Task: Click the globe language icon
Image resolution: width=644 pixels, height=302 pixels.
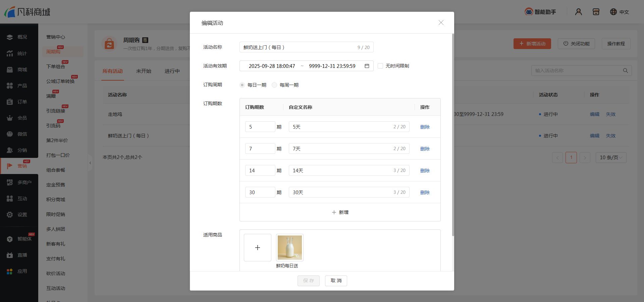Action: (613, 12)
